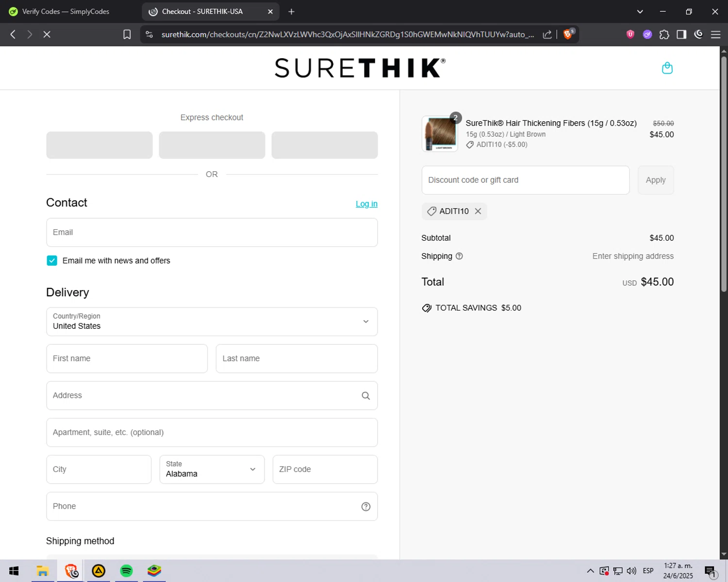This screenshot has height=582, width=728.
Task: Click the phone field help icon
Action: [x=366, y=506]
